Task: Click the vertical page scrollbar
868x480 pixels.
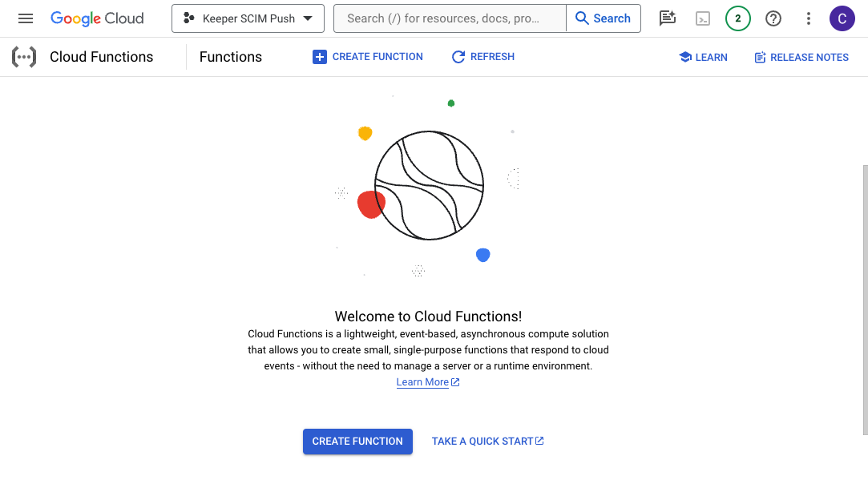Action: click(x=864, y=300)
